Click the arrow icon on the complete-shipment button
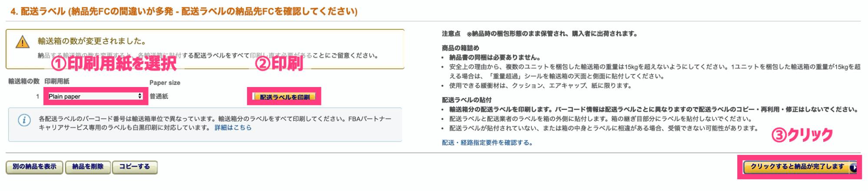Viewport: 868px width, 191px height. 853,167
